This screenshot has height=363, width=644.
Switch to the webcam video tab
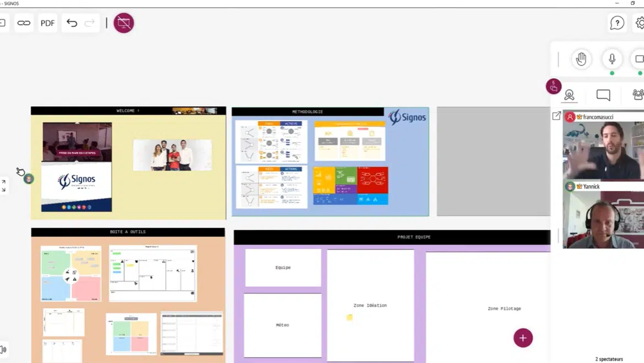coord(570,95)
